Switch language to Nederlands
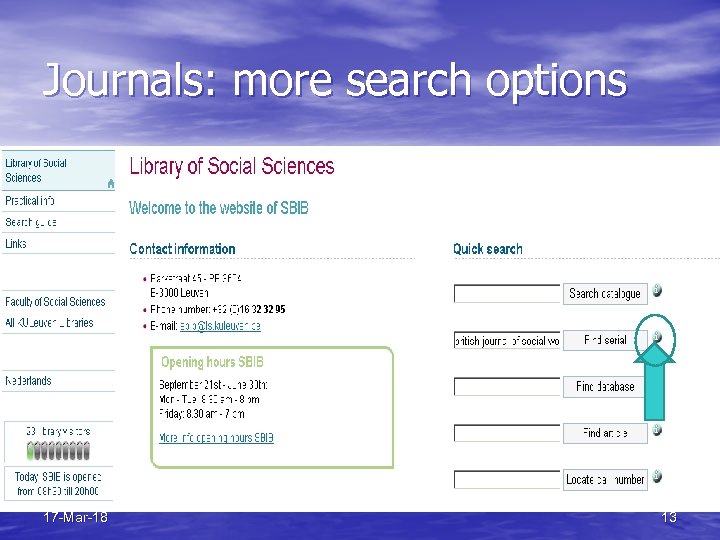The width and height of the screenshot is (720, 540). (x=58, y=381)
